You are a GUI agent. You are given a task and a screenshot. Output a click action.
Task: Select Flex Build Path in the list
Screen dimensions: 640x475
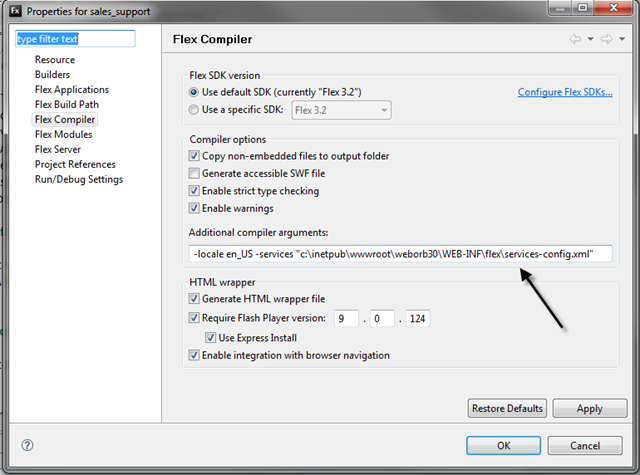coord(67,104)
